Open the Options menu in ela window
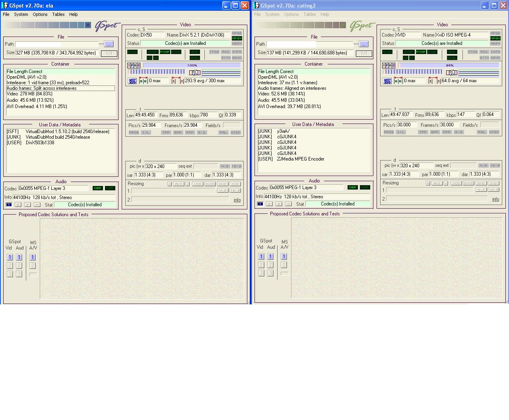Screen dimensions: 509x420 [x=40, y=14]
